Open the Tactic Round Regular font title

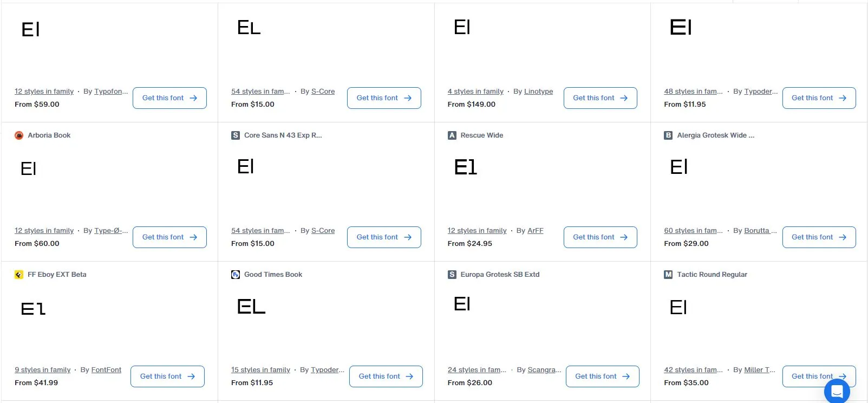point(712,275)
